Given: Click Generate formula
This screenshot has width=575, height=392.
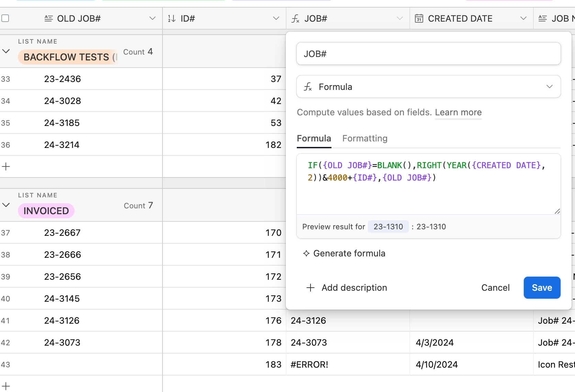Looking at the screenshot, I should (344, 253).
